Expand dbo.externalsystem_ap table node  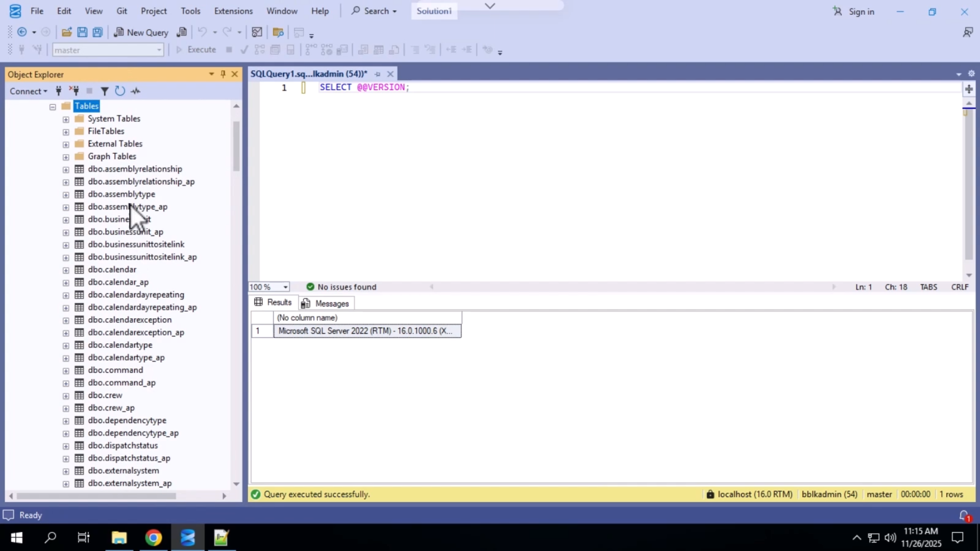point(66,484)
